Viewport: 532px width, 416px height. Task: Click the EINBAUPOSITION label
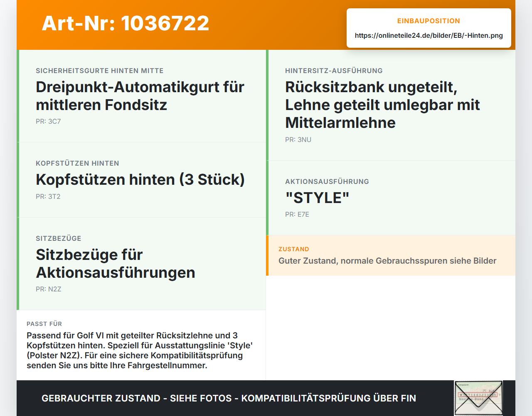pos(429,21)
